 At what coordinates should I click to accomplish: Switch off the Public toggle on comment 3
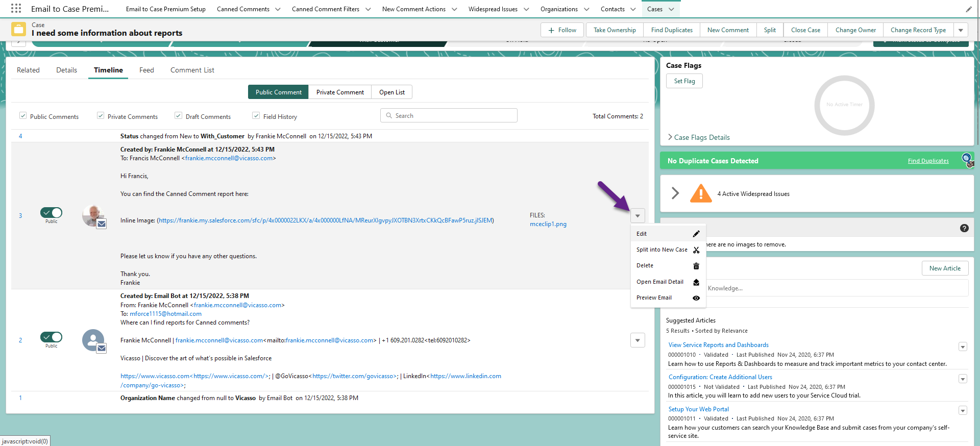[52, 212]
